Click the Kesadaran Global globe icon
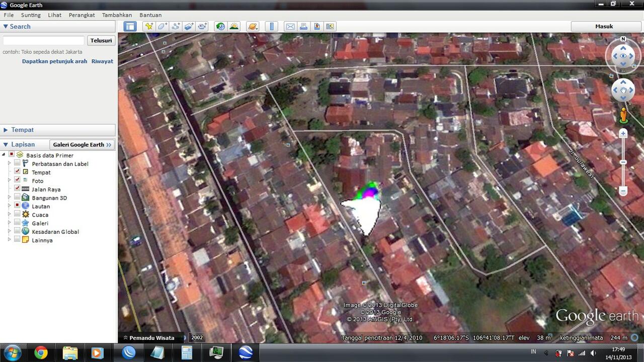The width and height of the screenshot is (644, 362). (25, 231)
